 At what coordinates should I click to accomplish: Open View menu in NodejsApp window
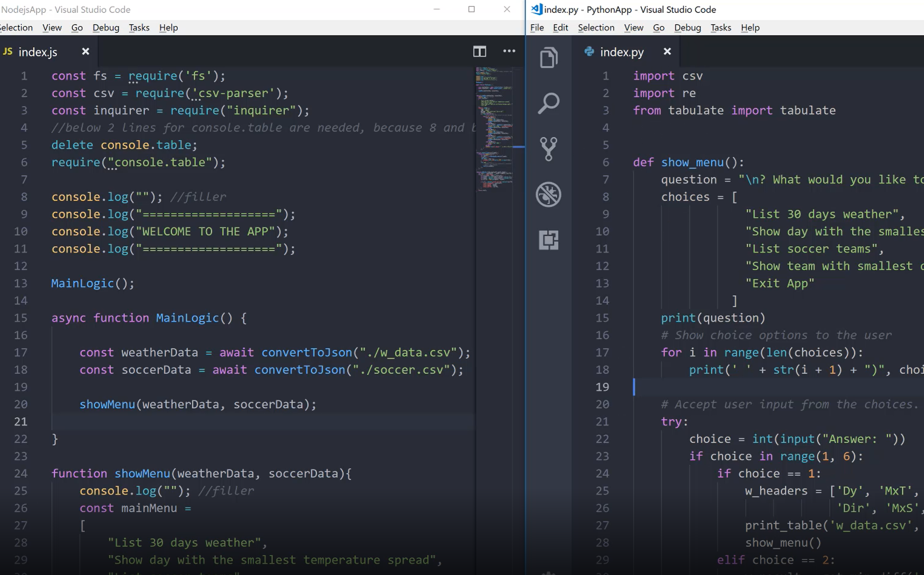pyautogui.click(x=52, y=28)
